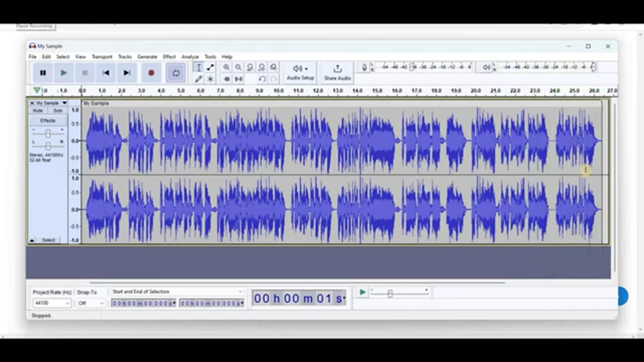Adjust the track gain slider

[x=48, y=133]
